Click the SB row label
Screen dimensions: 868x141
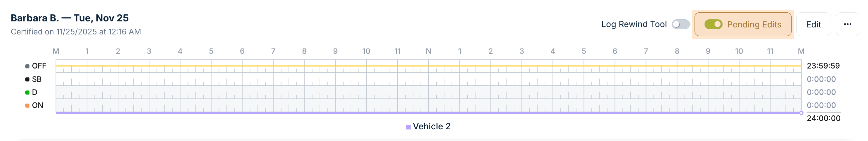37,79
